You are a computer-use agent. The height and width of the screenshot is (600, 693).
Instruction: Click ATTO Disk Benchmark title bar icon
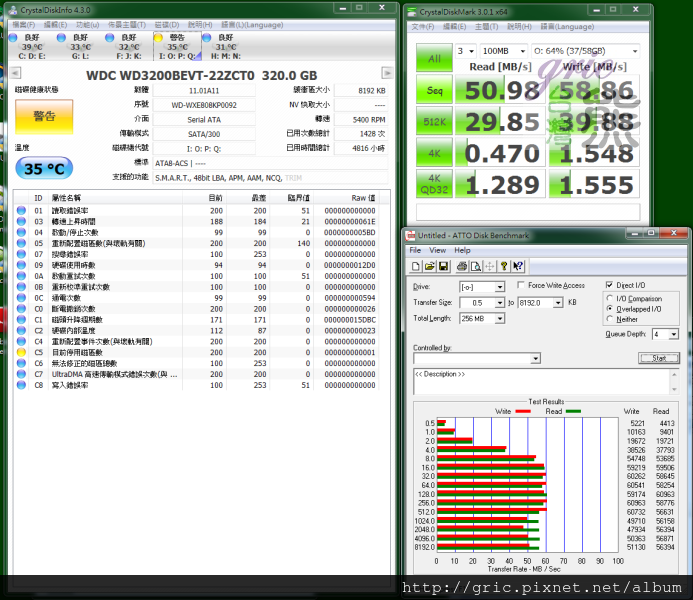pyautogui.click(x=411, y=235)
